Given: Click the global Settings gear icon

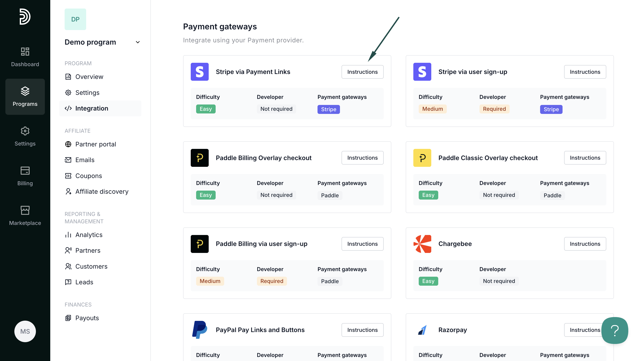Looking at the screenshot, I should (25, 131).
